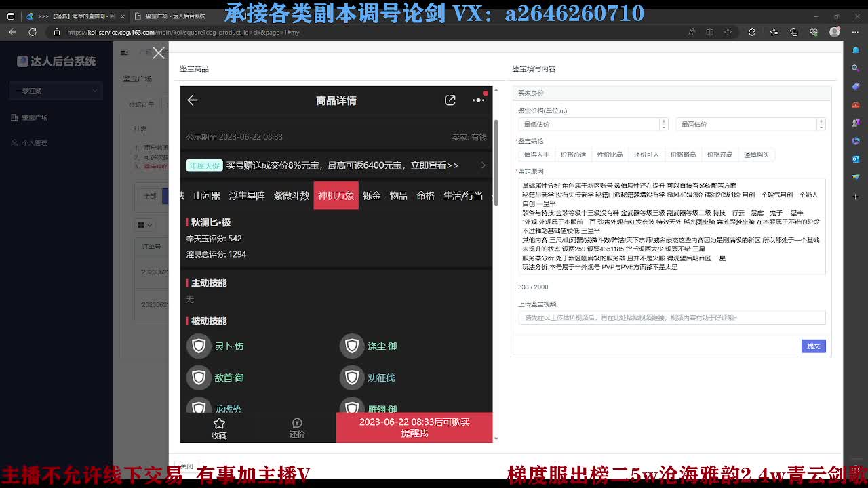Open the Edge sidebar tools briefcase icon
This screenshot has height=488, width=868.
(x=856, y=105)
